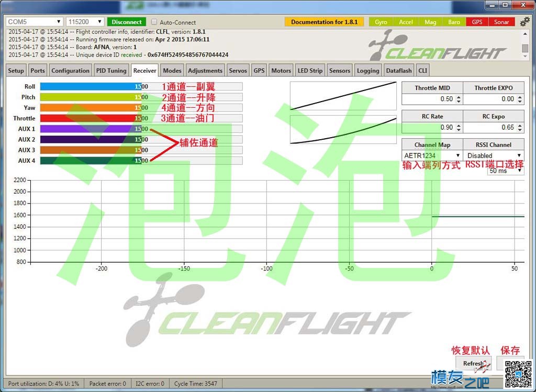
Task: Click the AUX 2 channel bar
Action: coord(141,139)
